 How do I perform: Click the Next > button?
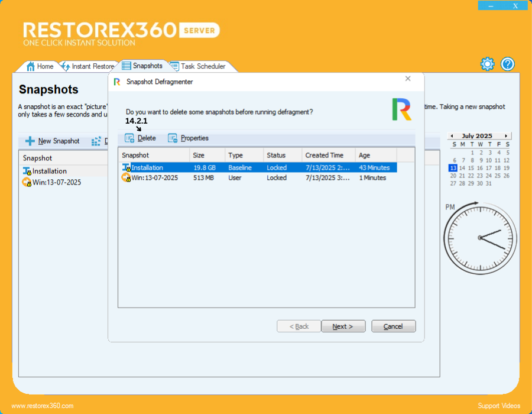tap(343, 326)
